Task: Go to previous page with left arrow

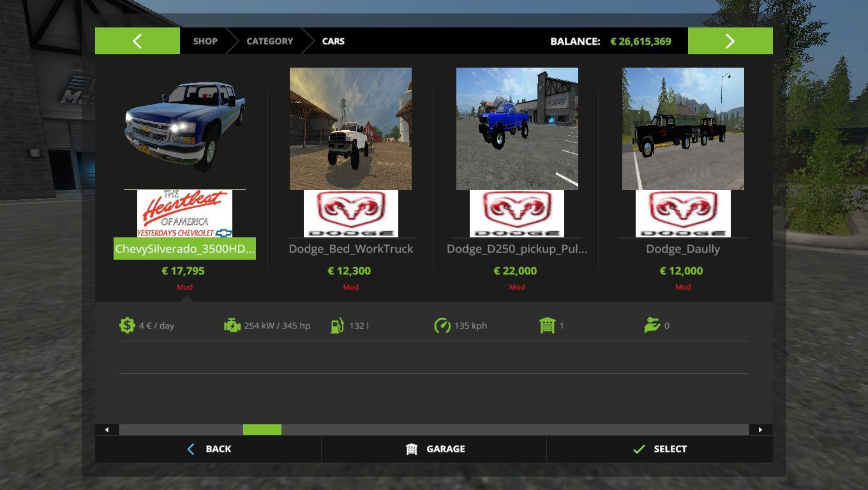Action: pyautogui.click(x=137, y=41)
